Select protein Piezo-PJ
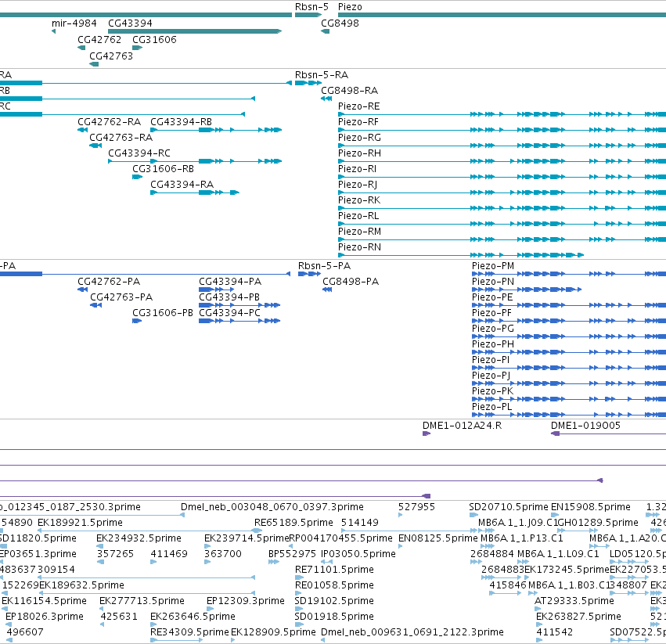The height and width of the screenshot is (644, 666). 491,376
